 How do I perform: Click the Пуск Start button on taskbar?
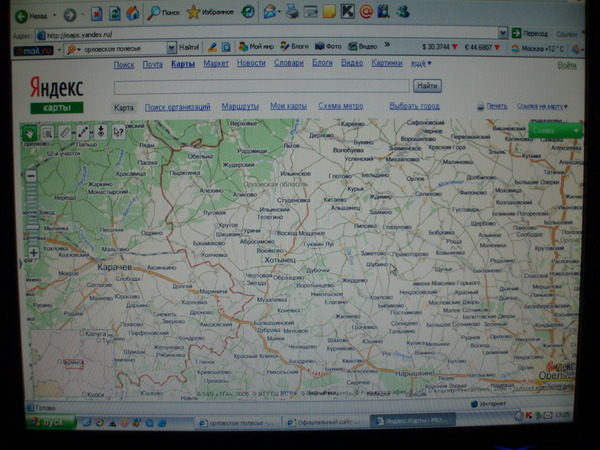pos(50,422)
